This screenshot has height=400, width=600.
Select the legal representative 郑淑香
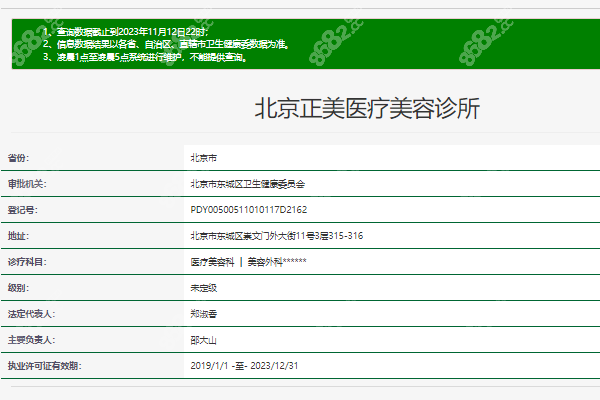point(204,314)
